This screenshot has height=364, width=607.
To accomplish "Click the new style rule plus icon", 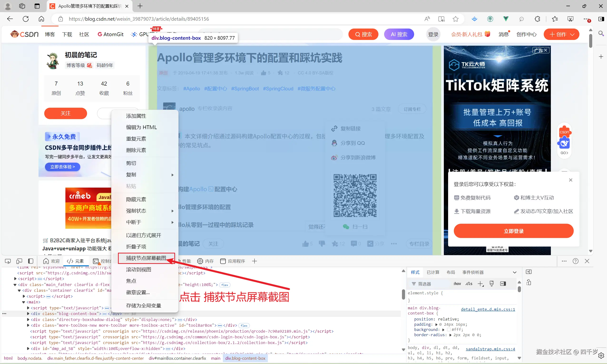I will pyautogui.click(x=480, y=284).
